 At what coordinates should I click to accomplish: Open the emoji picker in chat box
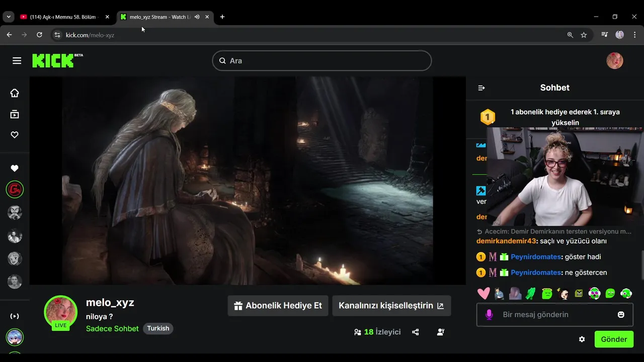tap(621, 315)
